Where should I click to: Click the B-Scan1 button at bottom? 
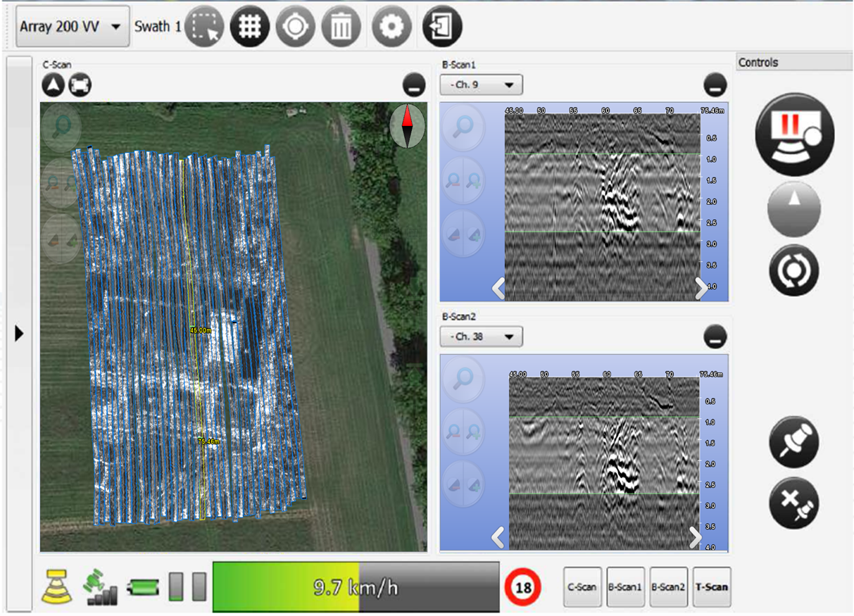(626, 587)
